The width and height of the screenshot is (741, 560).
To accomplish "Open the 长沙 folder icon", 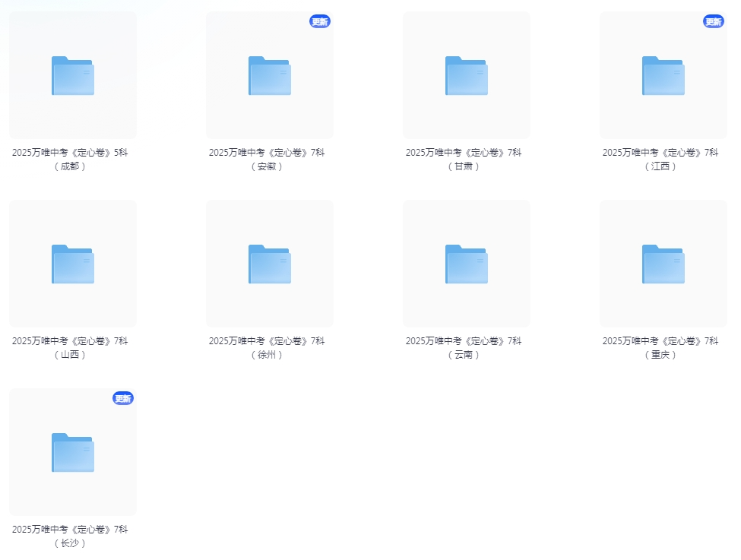I will tap(73, 453).
